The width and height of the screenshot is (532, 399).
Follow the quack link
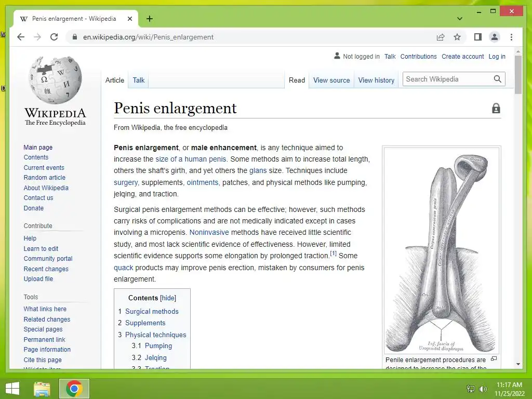click(x=124, y=268)
